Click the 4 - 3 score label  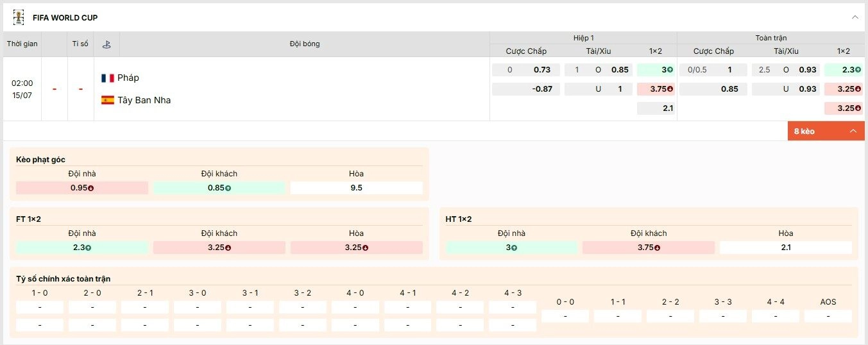click(513, 293)
